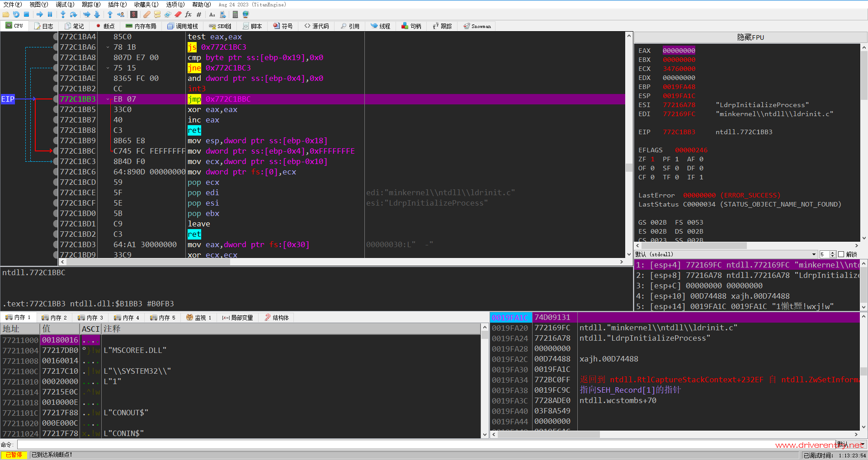Toggle the CF flag value
The height and width of the screenshot is (460, 868).
(x=653, y=177)
